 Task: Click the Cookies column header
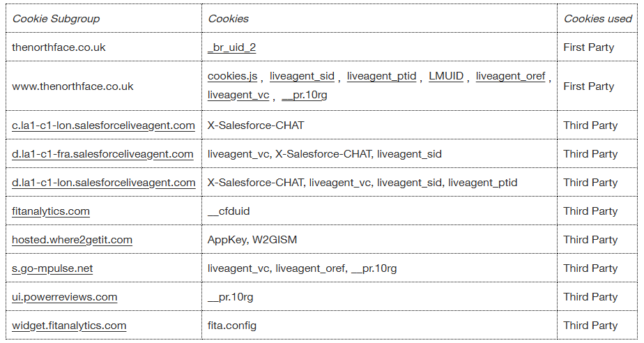(x=228, y=19)
